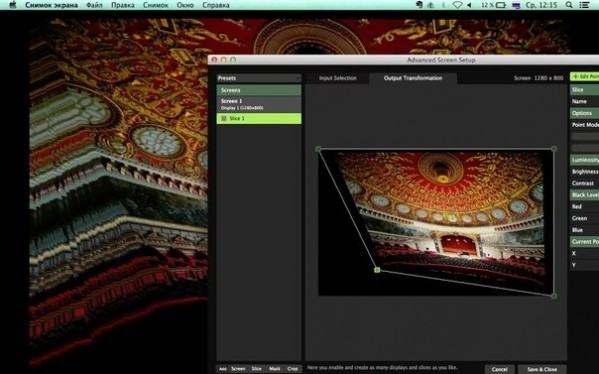Toggle the Slice 1 checkbox square
Image resolution: width=599 pixels, height=374 pixels.
click(223, 118)
